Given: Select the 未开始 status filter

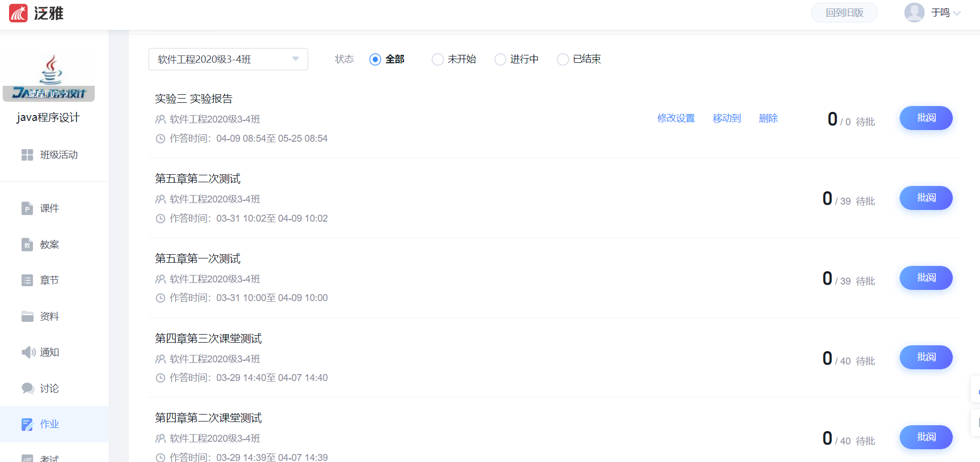Looking at the screenshot, I should pyautogui.click(x=438, y=59).
